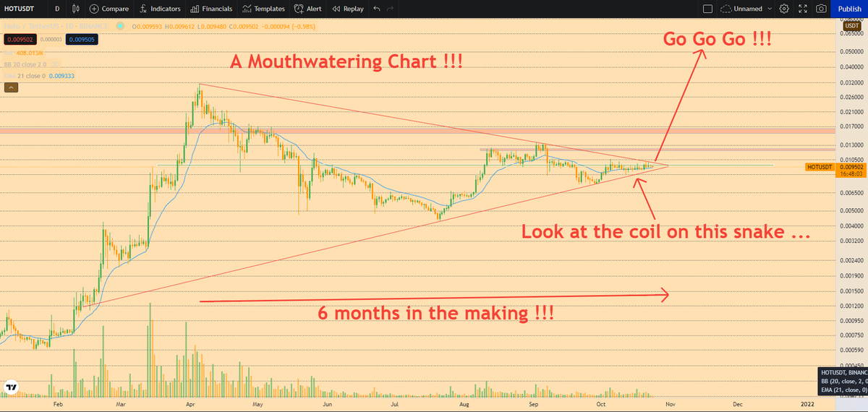Image resolution: width=868 pixels, height=412 pixels.
Task: Select the Vol 408.013M volume legend
Action: pos(25,53)
